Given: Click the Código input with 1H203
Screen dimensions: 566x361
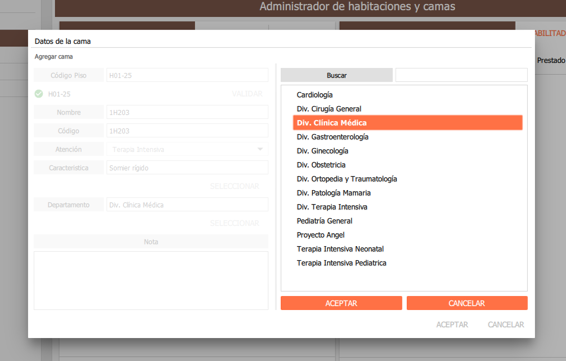Looking at the screenshot, I should click(187, 131).
